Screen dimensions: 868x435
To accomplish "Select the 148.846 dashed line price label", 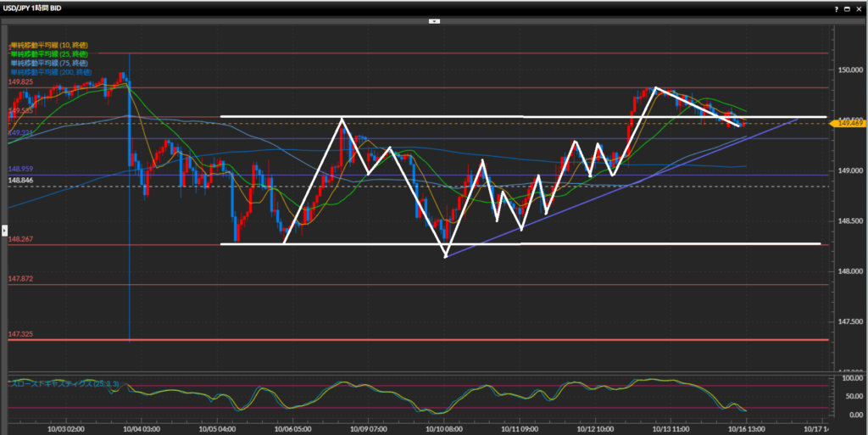I will pyautogui.click(x=20, y=181).
